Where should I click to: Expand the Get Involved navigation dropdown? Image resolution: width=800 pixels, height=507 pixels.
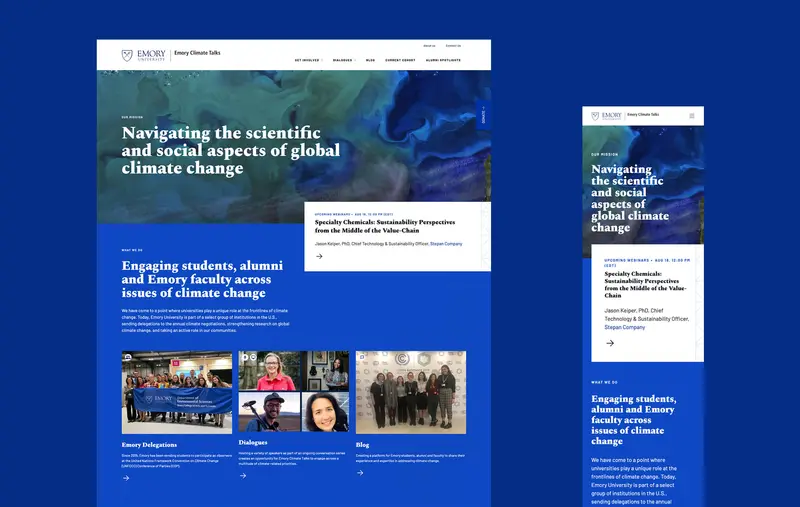(308, 60)
